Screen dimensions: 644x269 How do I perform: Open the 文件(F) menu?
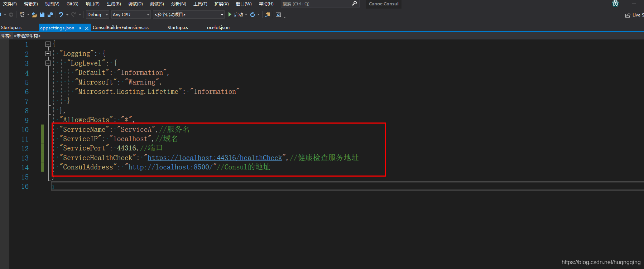10,4
